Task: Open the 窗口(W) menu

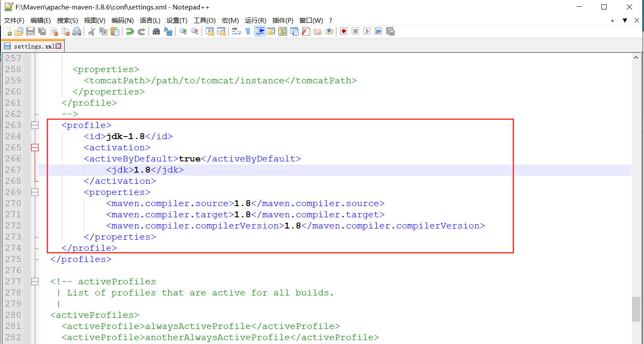Action: tap(311, 21)
